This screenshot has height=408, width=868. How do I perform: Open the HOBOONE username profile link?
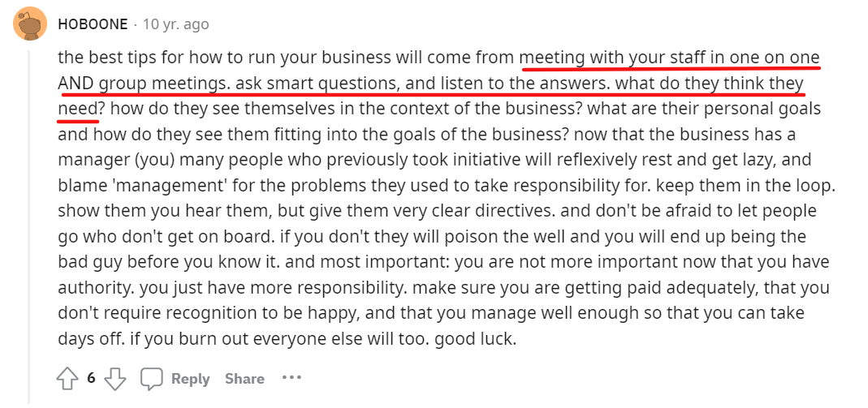93,24
